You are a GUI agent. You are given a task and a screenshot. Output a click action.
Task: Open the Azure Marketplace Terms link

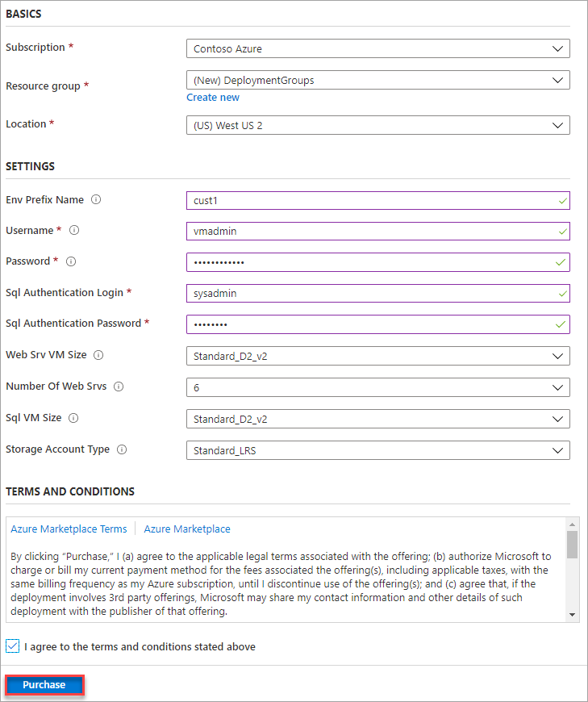tap(69, 529)
